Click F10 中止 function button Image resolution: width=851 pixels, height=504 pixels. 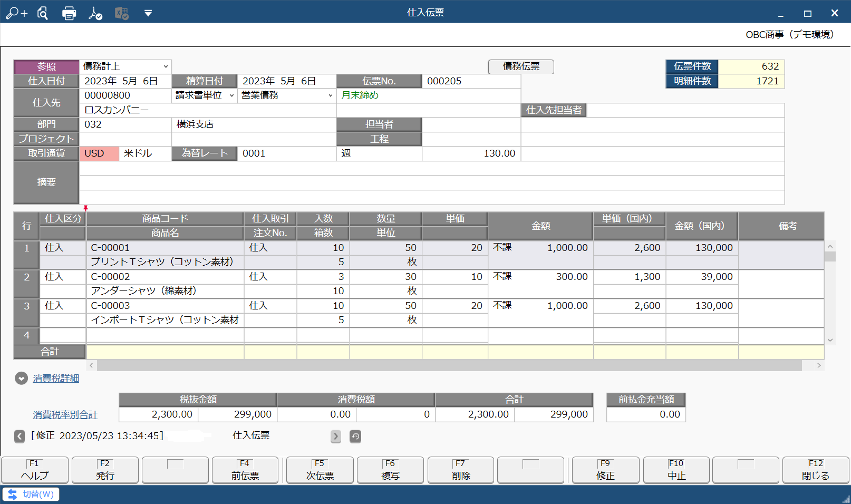(x=676, y=470)
